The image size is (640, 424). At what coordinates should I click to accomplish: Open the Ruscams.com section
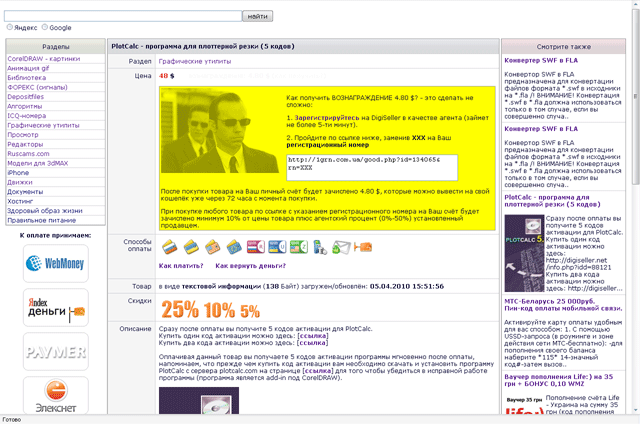tap(28, 153)
